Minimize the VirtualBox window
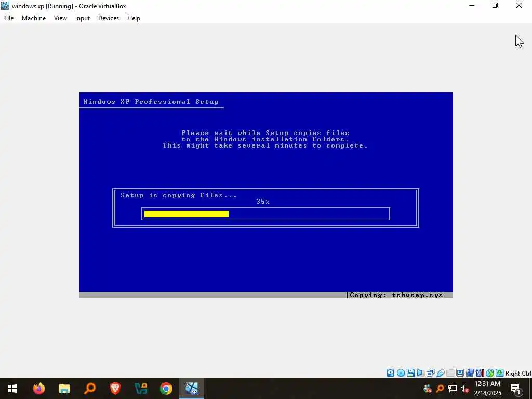 point(472,6)
